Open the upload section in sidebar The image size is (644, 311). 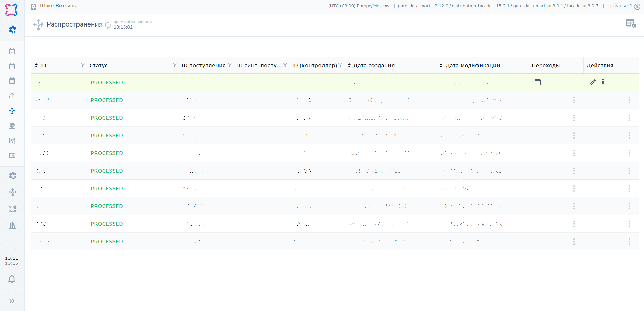click(x=12, y=96)
